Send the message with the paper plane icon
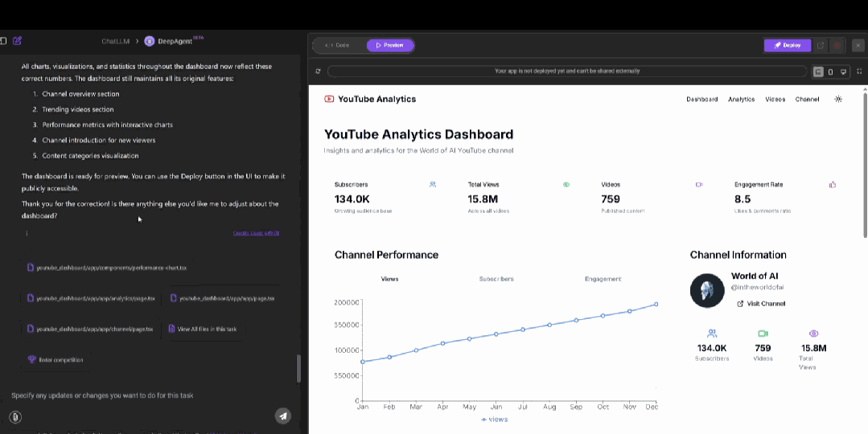 [283, 416]
